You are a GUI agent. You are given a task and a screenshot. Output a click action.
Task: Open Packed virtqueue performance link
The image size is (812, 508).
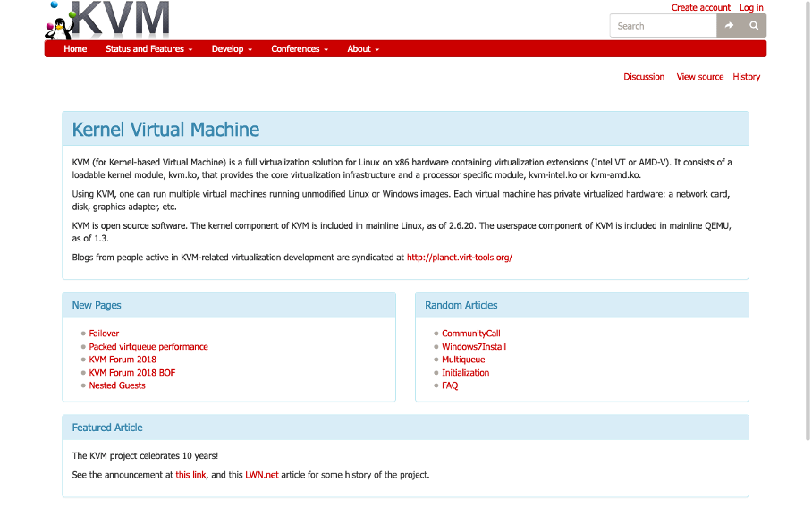coord(148,346)
